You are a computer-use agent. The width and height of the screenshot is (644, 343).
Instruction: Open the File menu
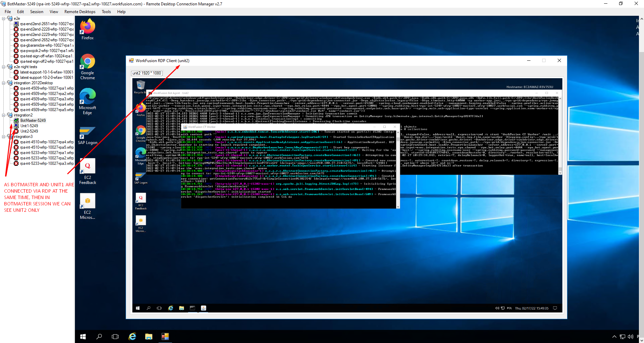pyautogui.click(x=8, y=12)
